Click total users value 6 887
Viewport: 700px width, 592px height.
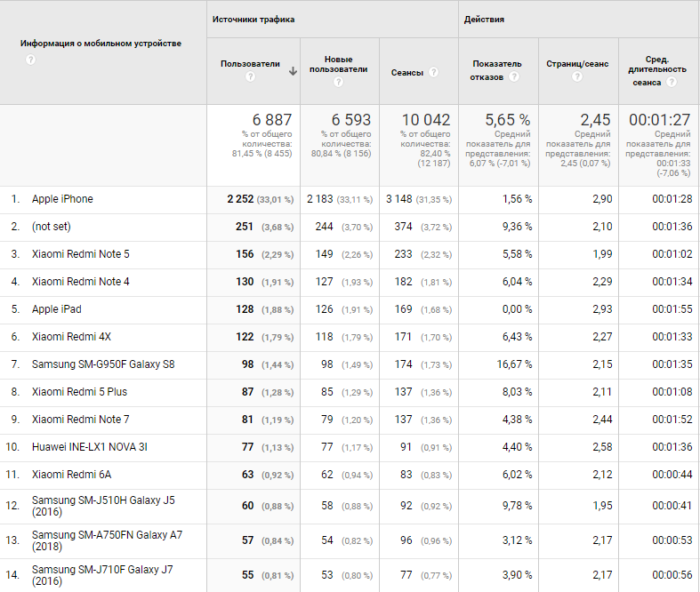pyautogui.click(x=272, y=120)
